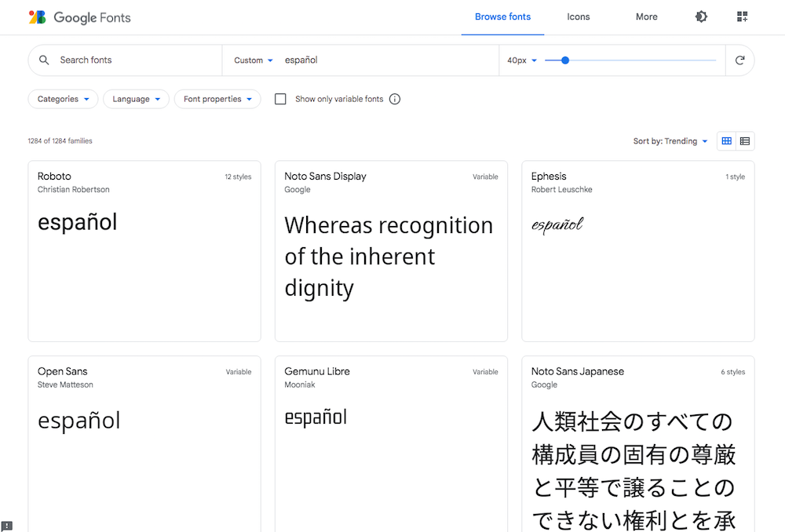Screen dimensions: 785x532
Task: Adjust the font size slider handle
Action: (565, 60)
